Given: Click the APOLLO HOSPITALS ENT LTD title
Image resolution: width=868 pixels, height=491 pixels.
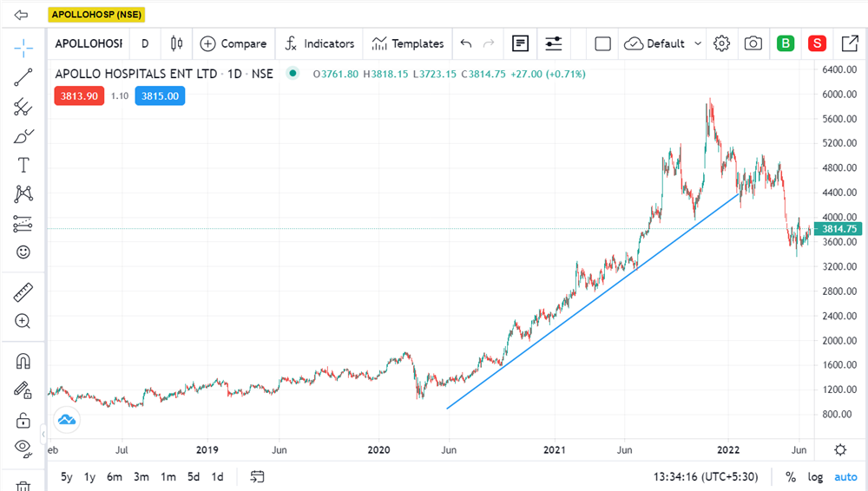Looking at the screenshot, I should point(135,74).
